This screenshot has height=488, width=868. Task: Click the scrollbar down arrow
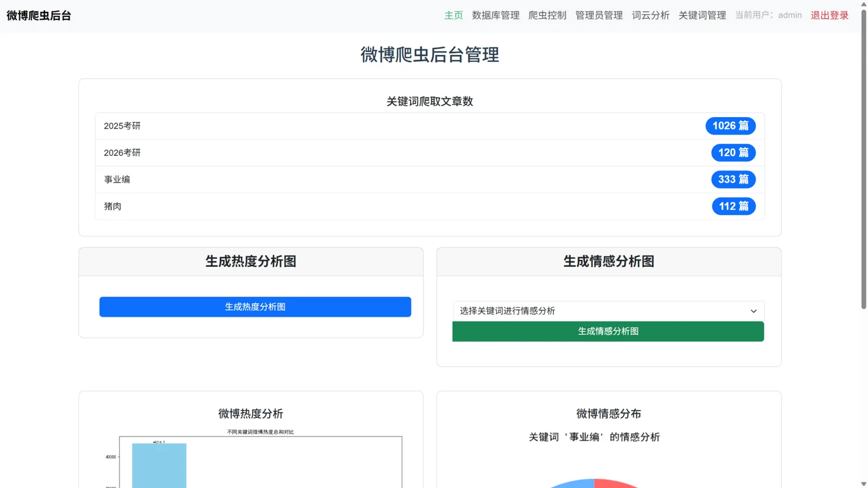(864, 484)
